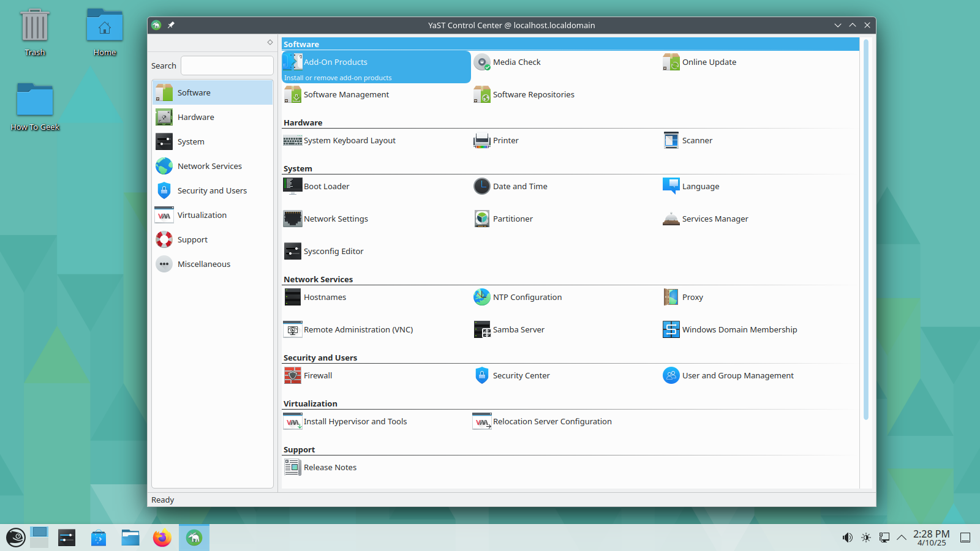
Task: Click the YaST Control Center taskbar entry
Action: 194,538
